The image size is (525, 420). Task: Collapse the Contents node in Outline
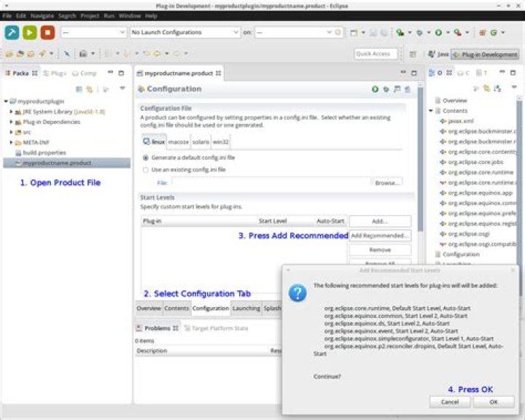click(431, 111)
